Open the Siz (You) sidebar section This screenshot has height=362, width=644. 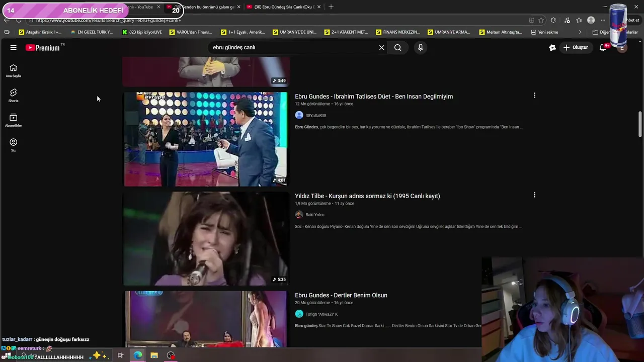click(14, 145)
